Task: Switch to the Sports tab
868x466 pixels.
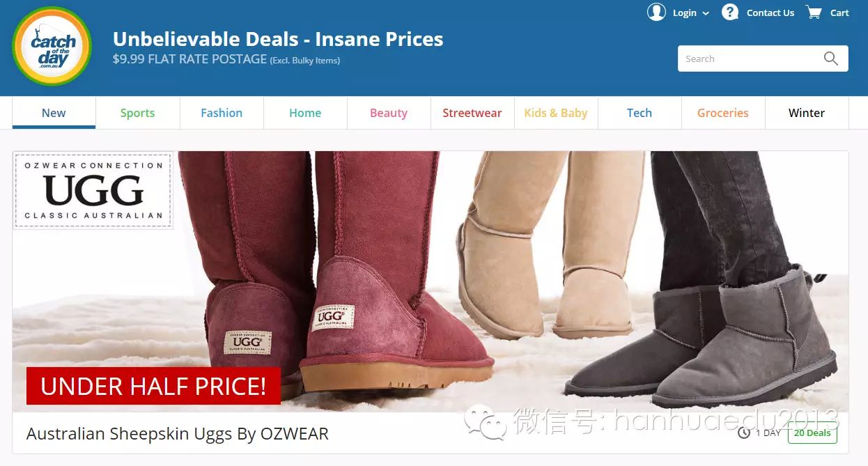Action: pyautogui.click(x=137, y=113)
